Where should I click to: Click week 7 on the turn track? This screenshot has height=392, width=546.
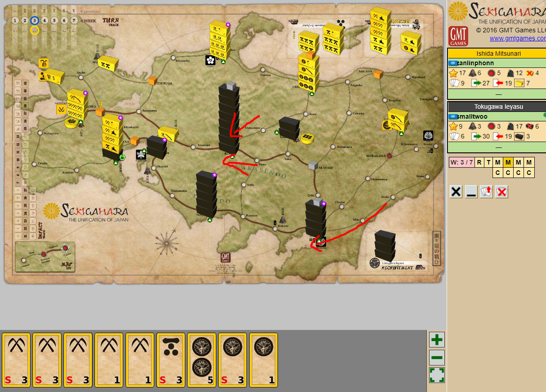point(74,20)
